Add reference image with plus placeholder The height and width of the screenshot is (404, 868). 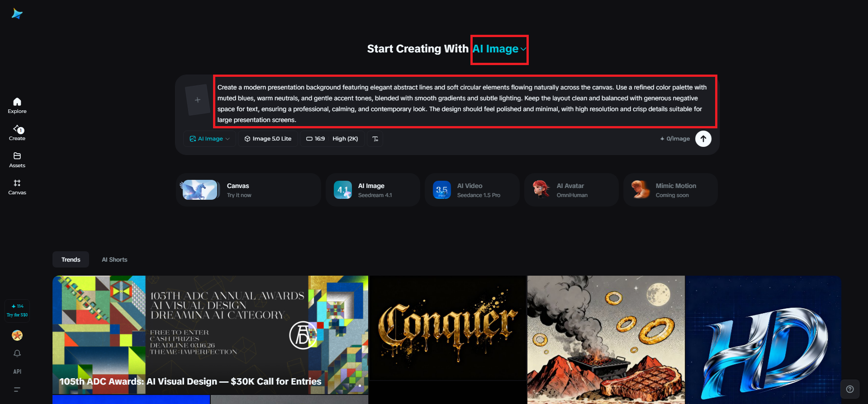pyautogui.click(x=198, y=100)
